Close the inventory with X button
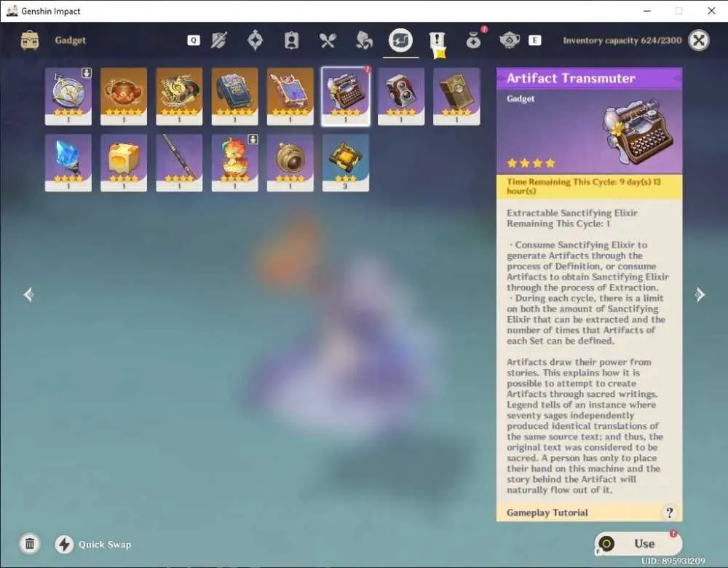This screenshot has height=568, width=728. click(699, 40)
